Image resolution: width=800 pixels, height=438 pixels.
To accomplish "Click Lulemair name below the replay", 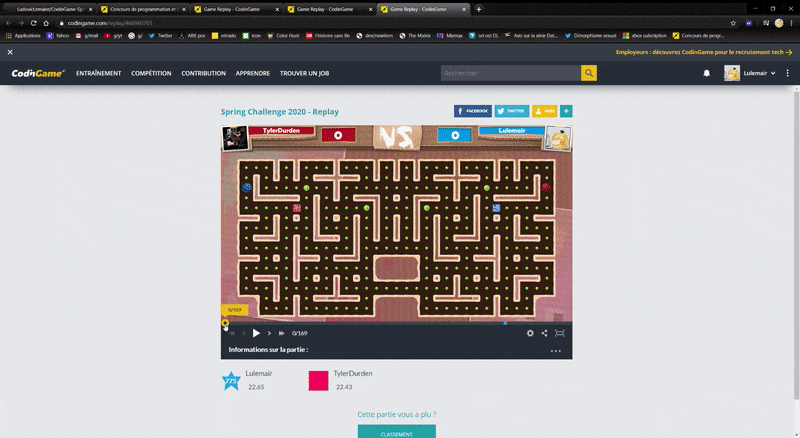I will point(259,374).
